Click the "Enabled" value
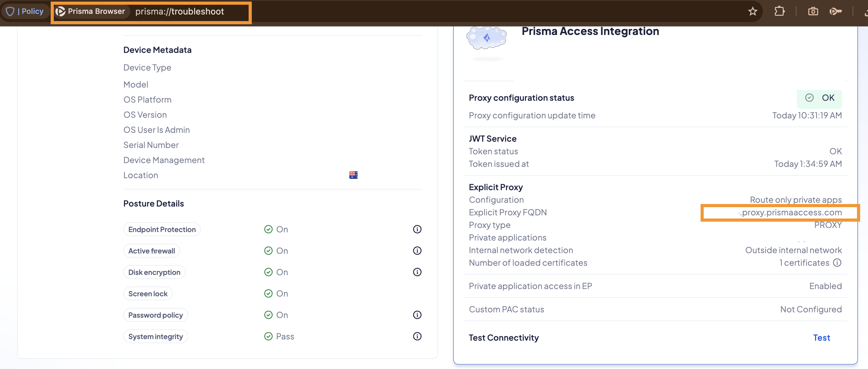 [x=825, y=286]
